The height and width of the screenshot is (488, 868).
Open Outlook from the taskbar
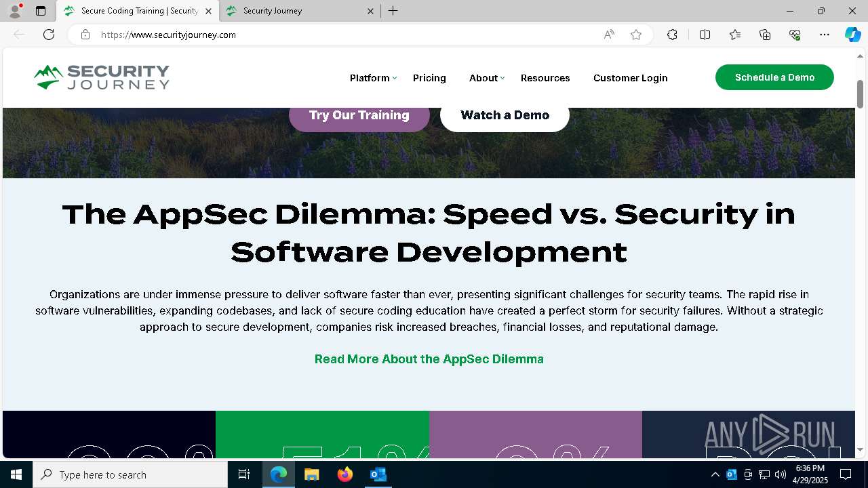coord(378,474)
